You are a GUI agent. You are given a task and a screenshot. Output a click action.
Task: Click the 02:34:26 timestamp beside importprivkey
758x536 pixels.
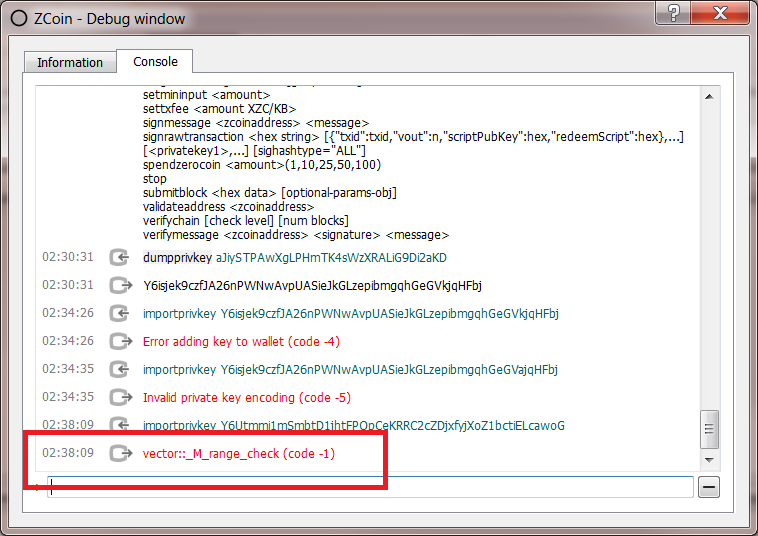pyautogui.click(x=68, y=313)
